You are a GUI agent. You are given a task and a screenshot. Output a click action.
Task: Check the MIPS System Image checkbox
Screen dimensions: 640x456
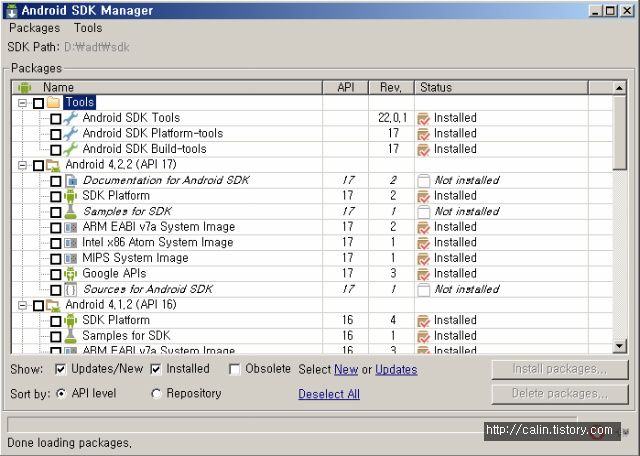56,259
